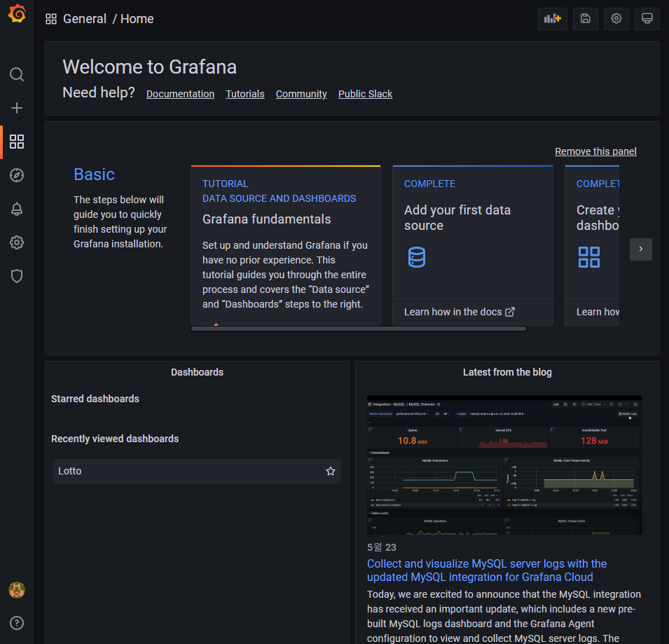Click the grid icon beside General breadcrumb

pyautogui.click(x=51, y=19)
